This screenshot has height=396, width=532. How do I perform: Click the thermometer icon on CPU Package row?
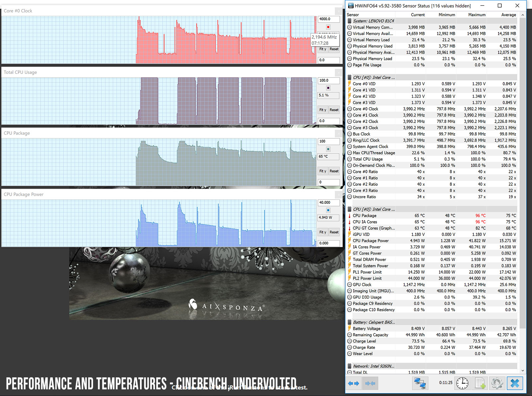click(349, 215)
